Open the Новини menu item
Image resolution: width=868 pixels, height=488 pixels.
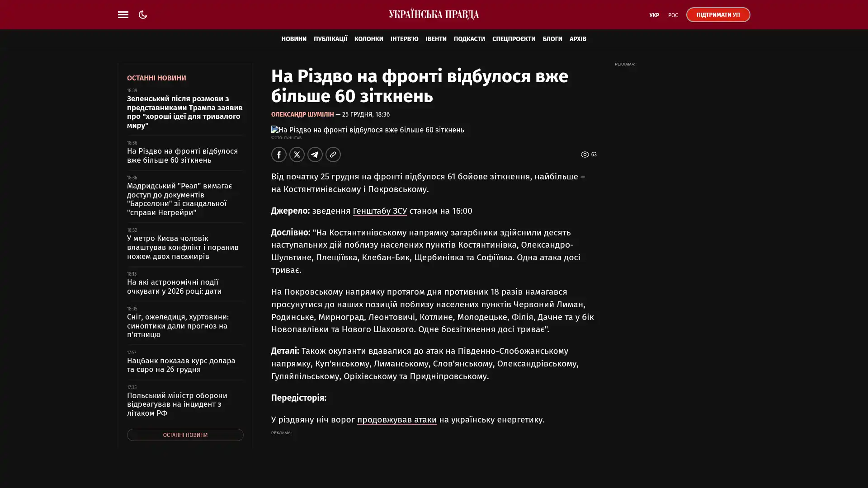click(x=293, y=39)
